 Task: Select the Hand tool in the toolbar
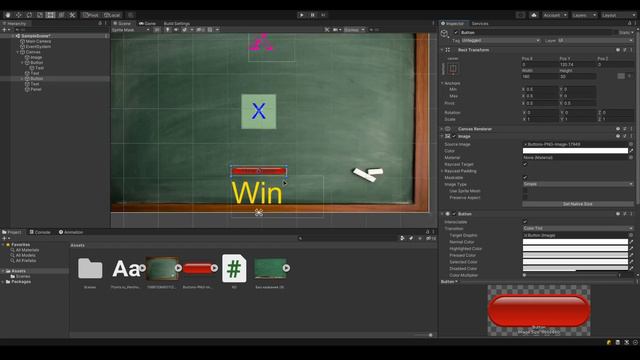[x=8, y=15]
